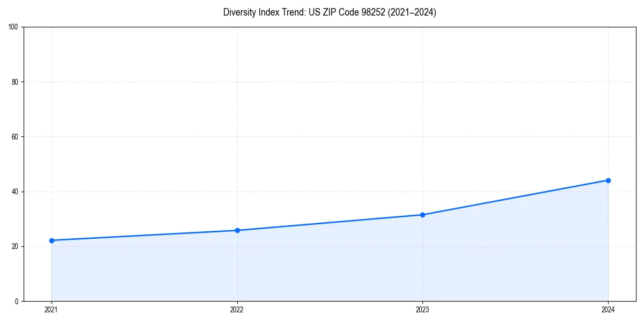644x322 pixels.
Task: Click the 2021 x-axis label
Action: [x=51, y=310]
